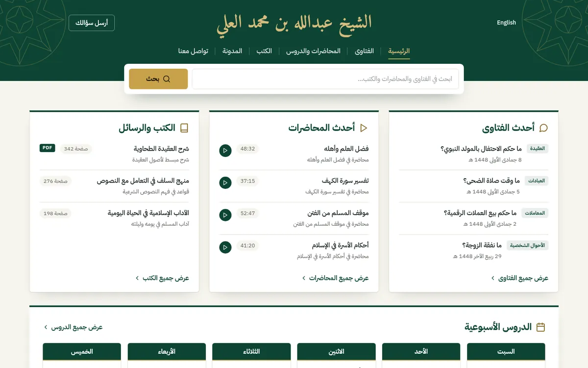Select the السبت day column header
Viewport: 588px width, 368px height.
point(506,352)
